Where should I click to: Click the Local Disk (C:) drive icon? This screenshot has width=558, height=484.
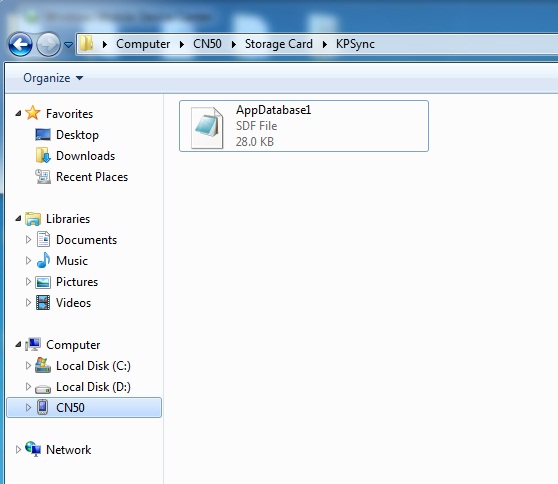click(43, 365)
